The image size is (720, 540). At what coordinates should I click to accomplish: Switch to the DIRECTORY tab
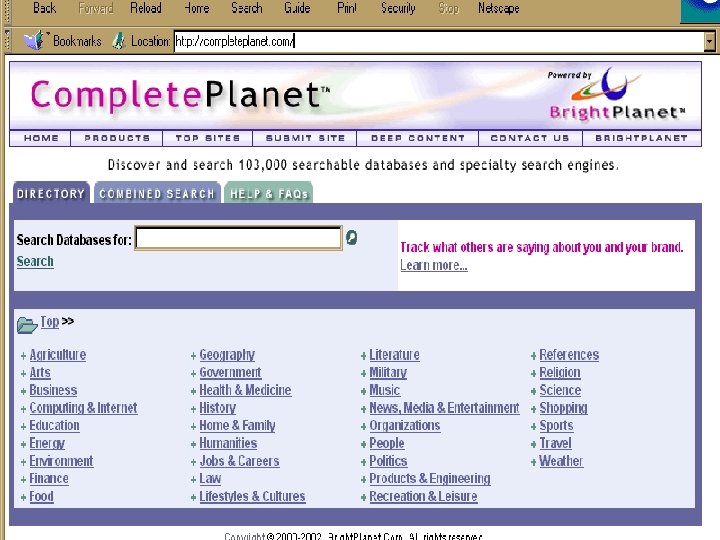tap(51, 193)
